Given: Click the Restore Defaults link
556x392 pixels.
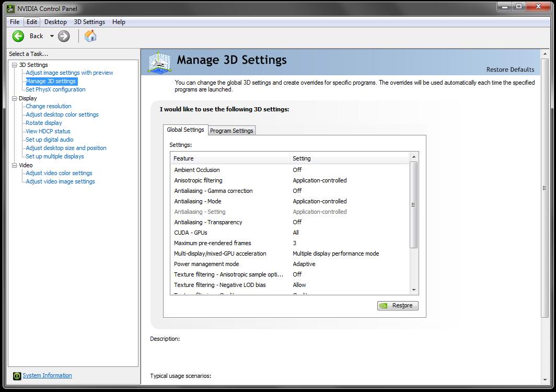Looking at the screenshot, I should point(510,70).
